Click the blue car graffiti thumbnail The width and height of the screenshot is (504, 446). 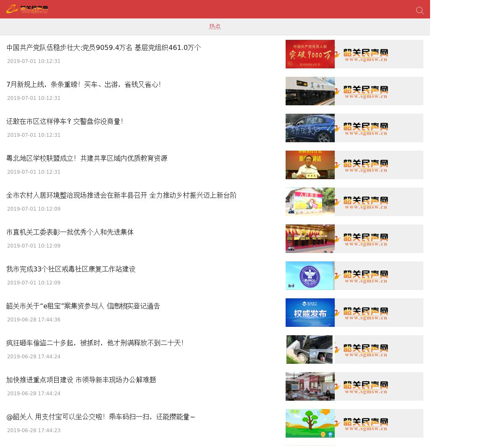310,128
